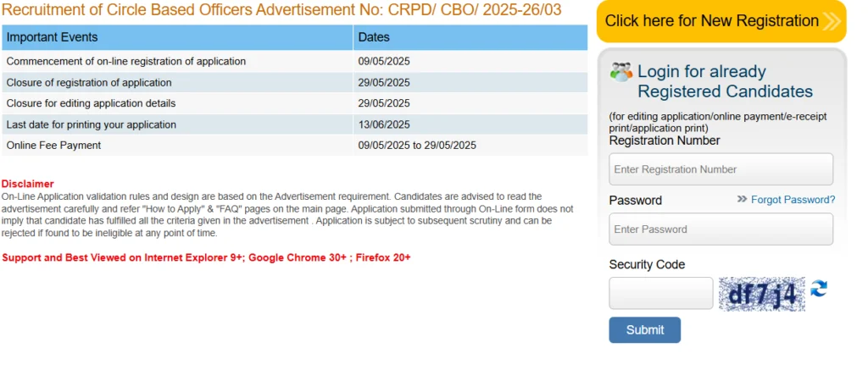Select the Security Code text box
Screen dimensions: 868x381
tap(661, 294)
